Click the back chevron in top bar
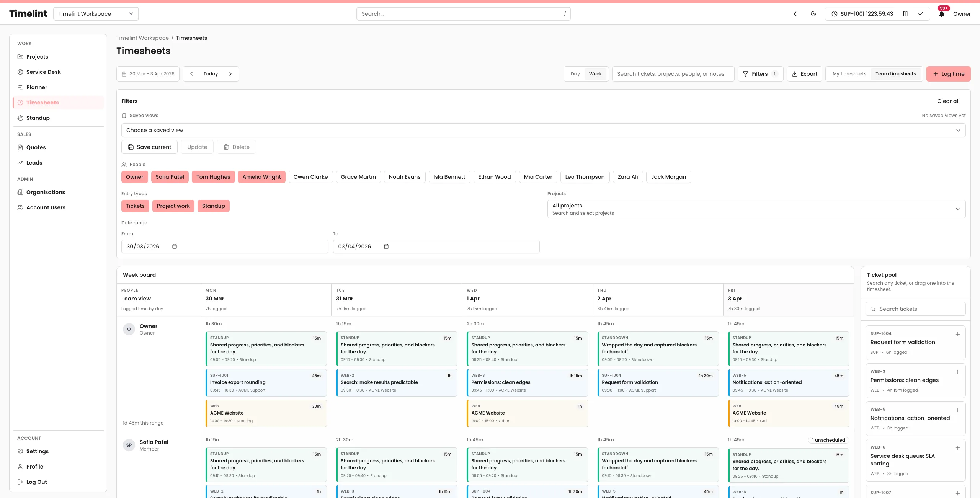 coord(795,14)
